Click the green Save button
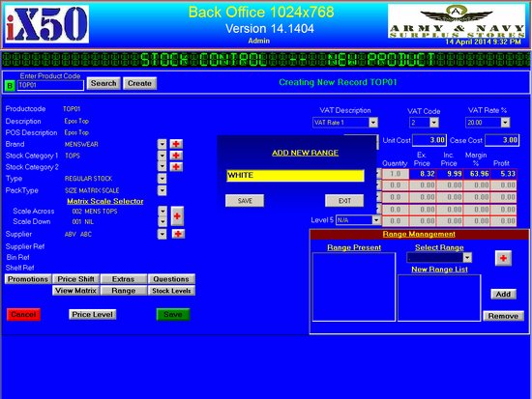The image size is (532, 399). [173, 314]
